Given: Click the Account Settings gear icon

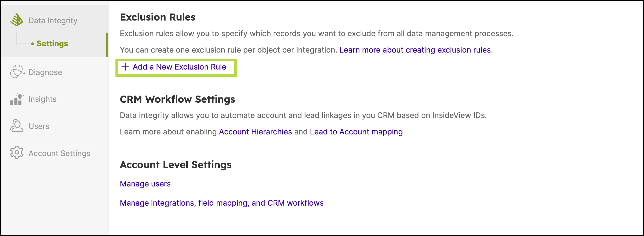Looking at the screenshot, I should pyautogui.click(x=17, y=152).
